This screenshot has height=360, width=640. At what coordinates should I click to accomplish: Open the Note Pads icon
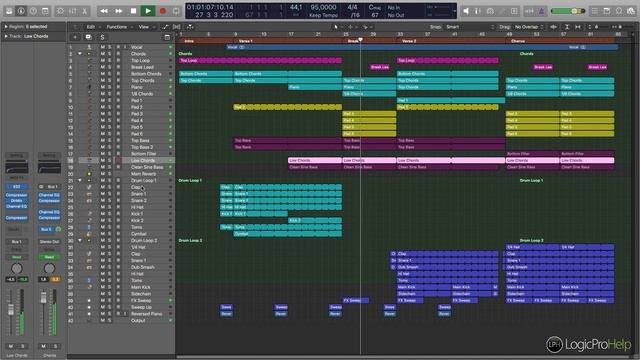(x=607, y=11)
